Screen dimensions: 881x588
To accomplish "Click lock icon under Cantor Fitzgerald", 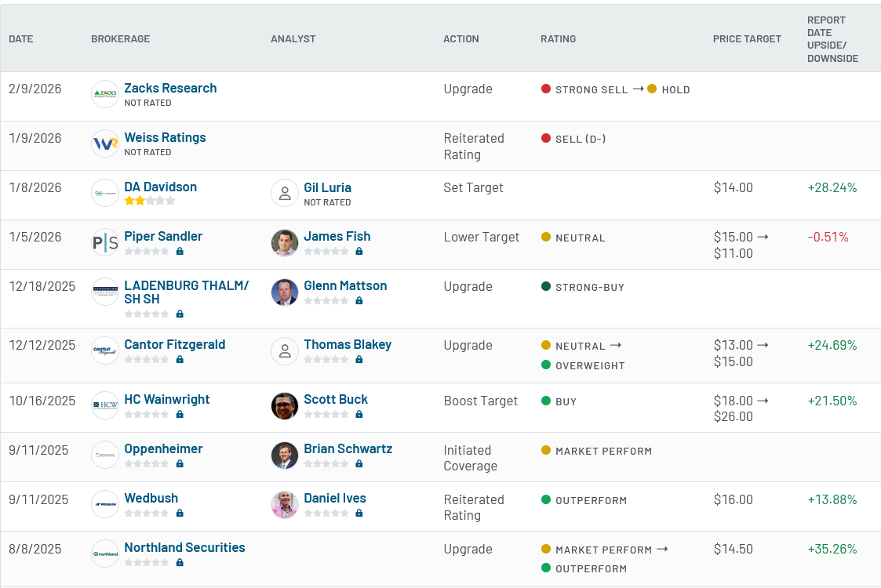I will [180, 359].
